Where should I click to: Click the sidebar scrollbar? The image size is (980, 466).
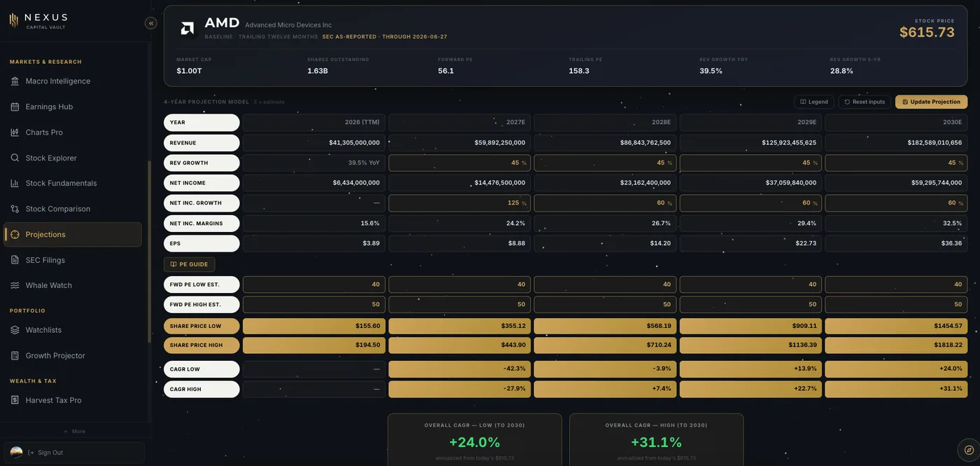coord(148,252)
